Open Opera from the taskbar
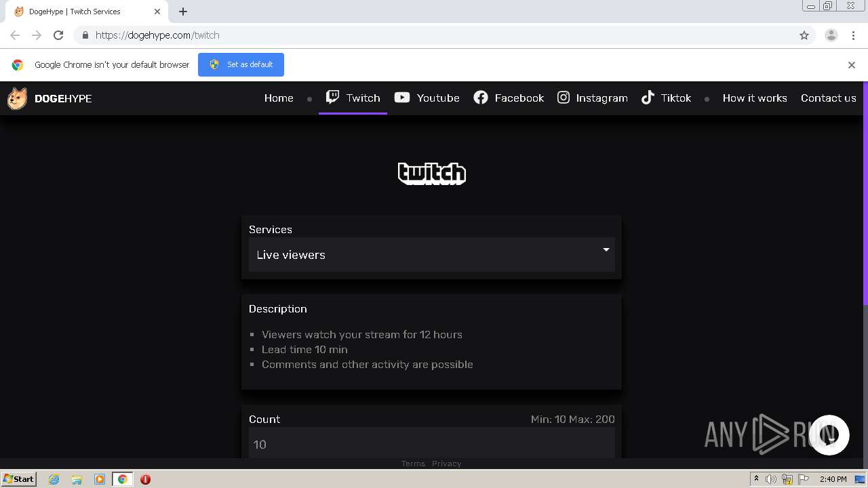 click(x=145, y=479)
